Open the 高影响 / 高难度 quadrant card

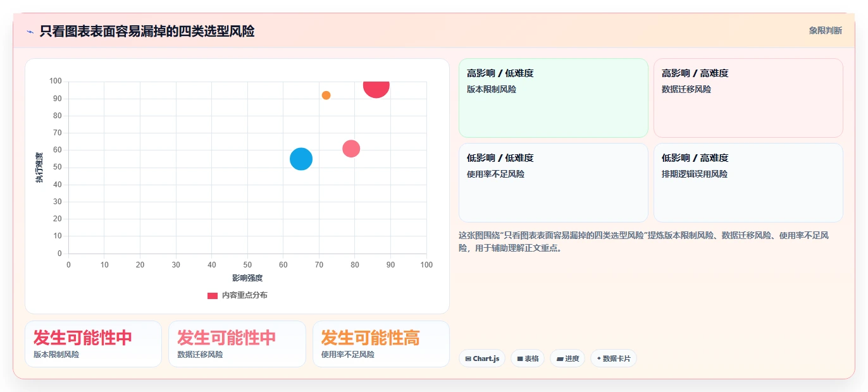tap(748, 98)
